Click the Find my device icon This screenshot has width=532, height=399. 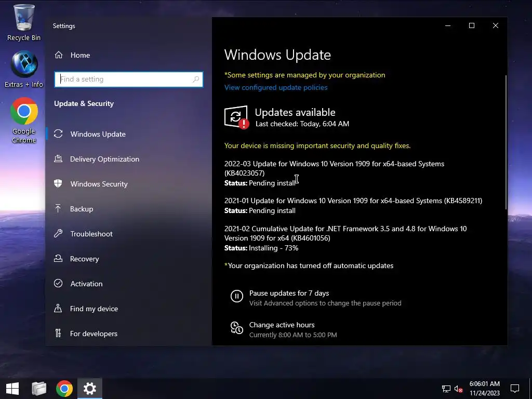click(x=58, y=308)
